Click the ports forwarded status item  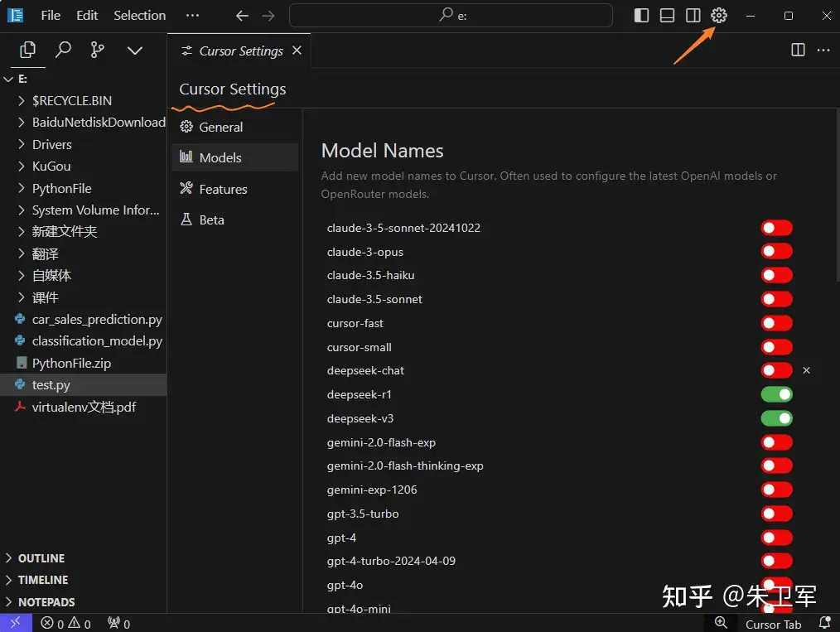pyautogui.click(x=119, y=624)
